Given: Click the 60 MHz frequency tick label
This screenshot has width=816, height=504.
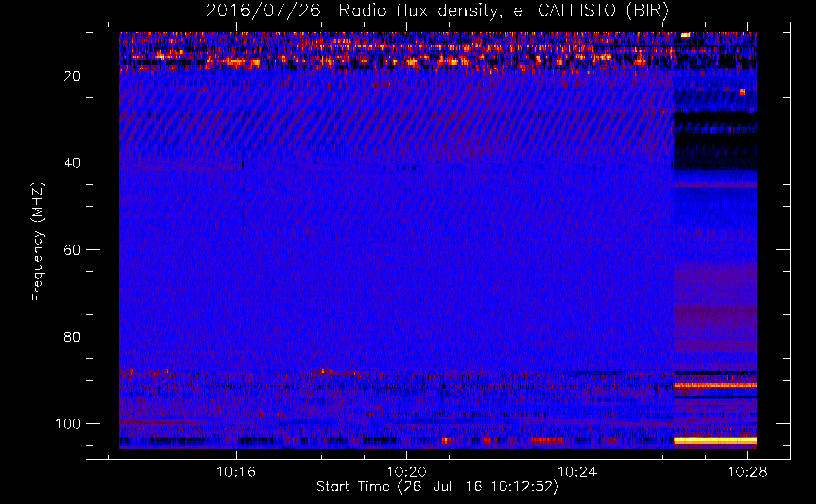Looking at the screenshot, I should click(x=73, y=250).
